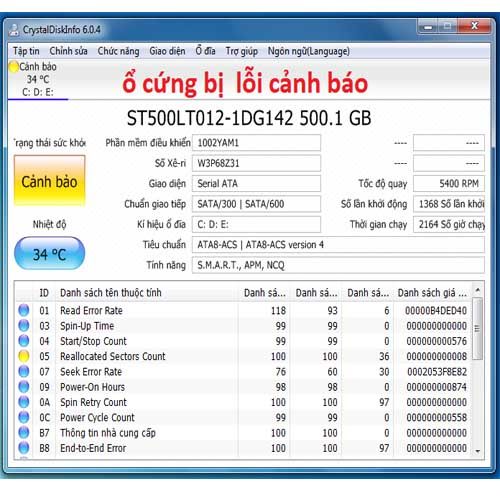Image resolution: width=500 pixels, height=500 pixels.
Task: Click the serial number field W3P68Z31
Action: (256, 163)
